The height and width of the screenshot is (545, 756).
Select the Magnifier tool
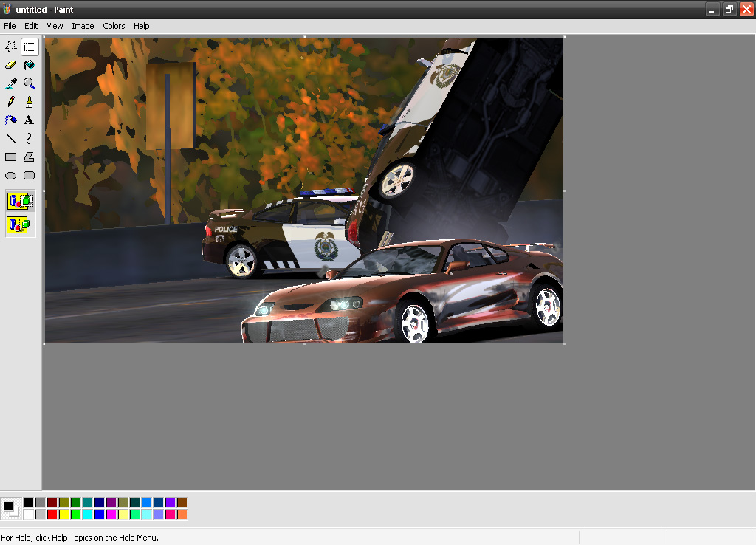pos(30,83)
